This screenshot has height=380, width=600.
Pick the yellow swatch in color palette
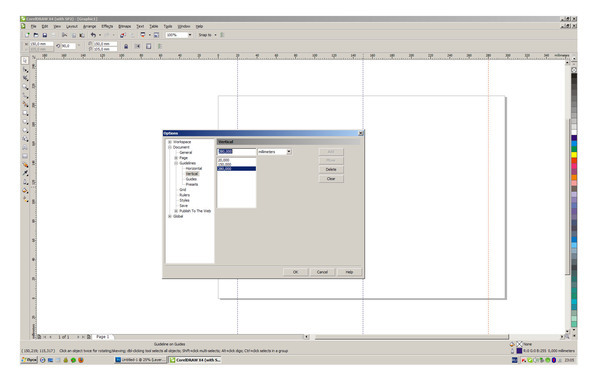pyautogui.click(x=574, y=155)
